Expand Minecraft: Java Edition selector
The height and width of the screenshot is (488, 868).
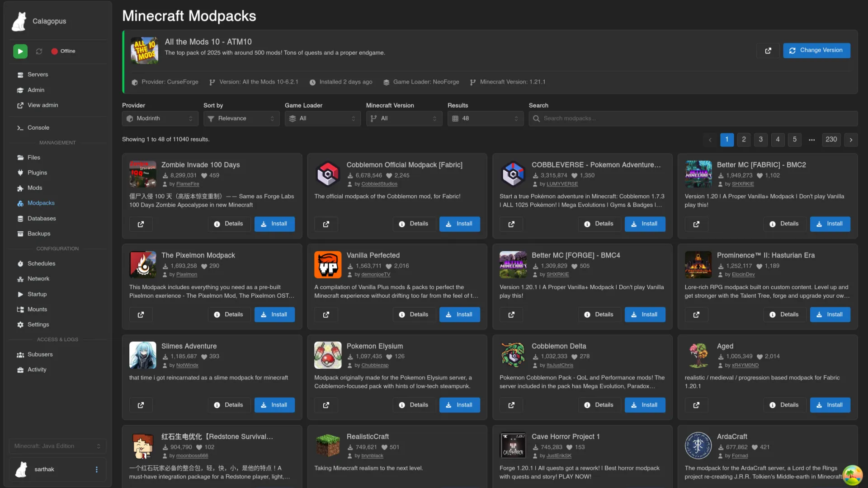[x=57, y=446]
